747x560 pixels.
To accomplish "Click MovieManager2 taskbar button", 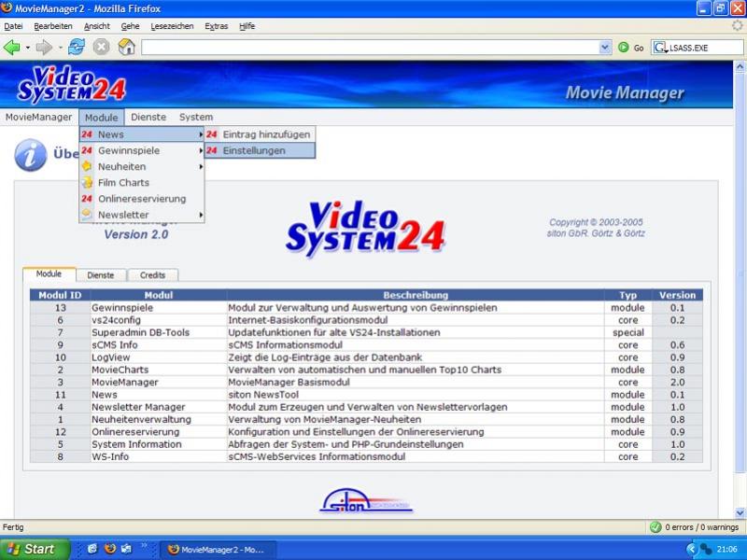I will click(217, 550).
